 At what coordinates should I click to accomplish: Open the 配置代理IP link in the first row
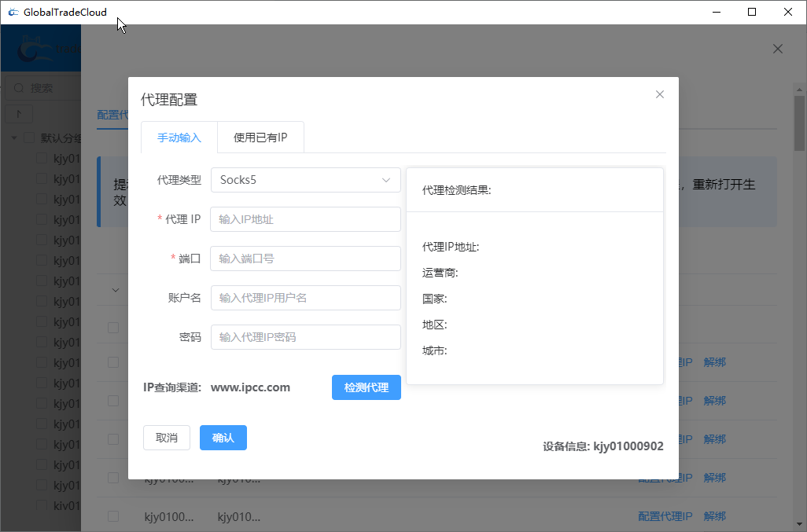[665, 362]
